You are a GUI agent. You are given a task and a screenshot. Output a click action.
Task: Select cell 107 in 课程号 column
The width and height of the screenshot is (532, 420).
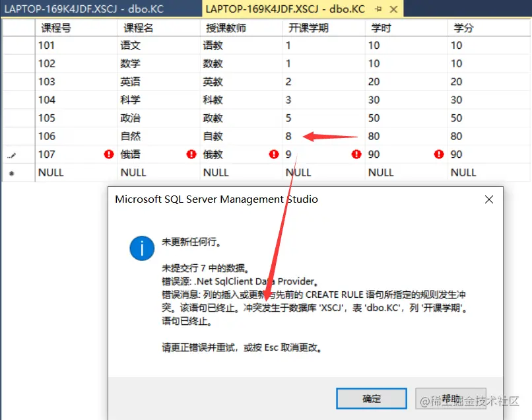[x=77, y=155]
